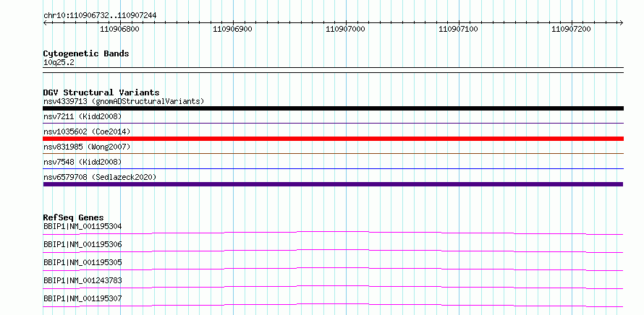The image size is (644, 315).
Task: Click the chr10:110906732..110907244 coordinate label
Action: 100,16
